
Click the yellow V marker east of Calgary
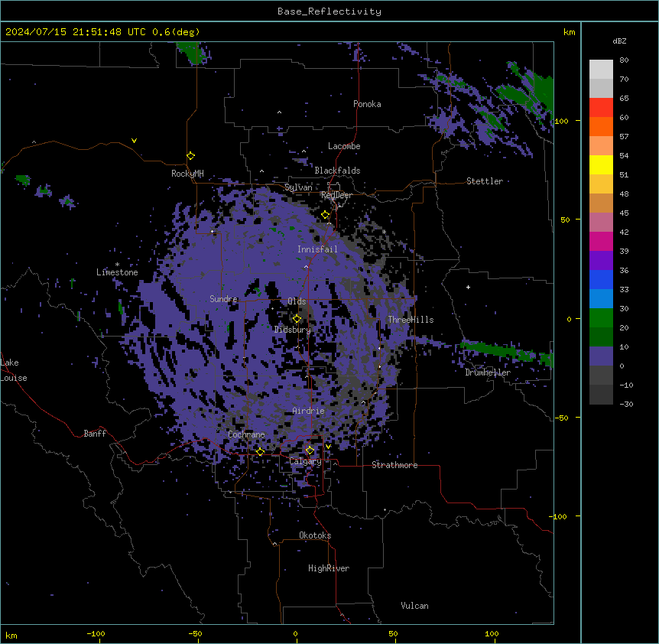tap(328, 447)
